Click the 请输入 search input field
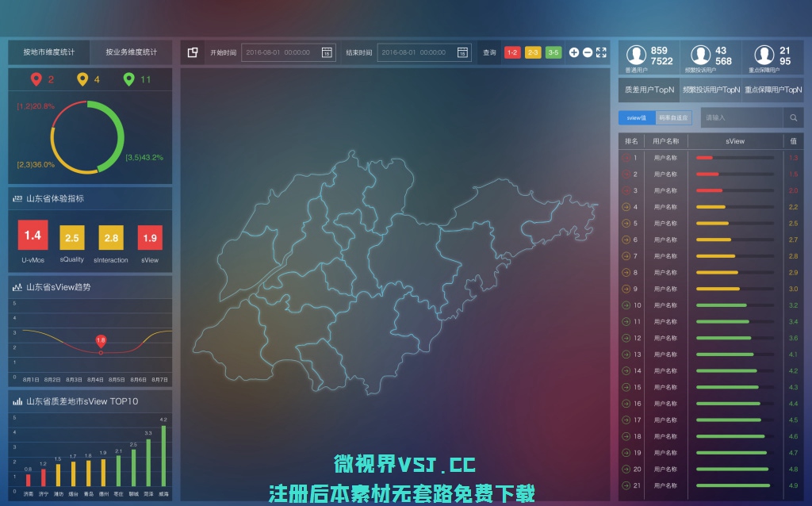The height and width of the screenshot is (506, 812). (741, 118)
